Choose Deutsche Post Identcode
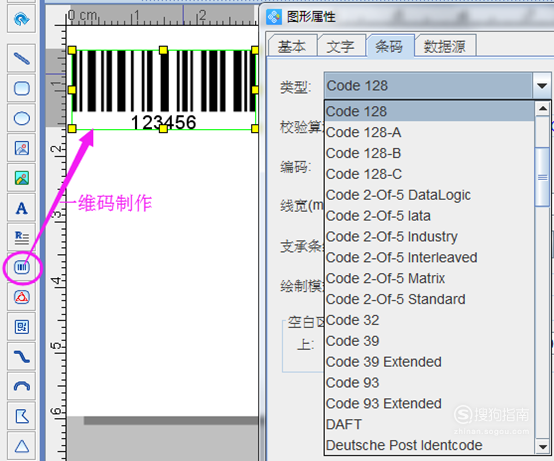This screenshot has height=461, width=554. click(429, 445)
